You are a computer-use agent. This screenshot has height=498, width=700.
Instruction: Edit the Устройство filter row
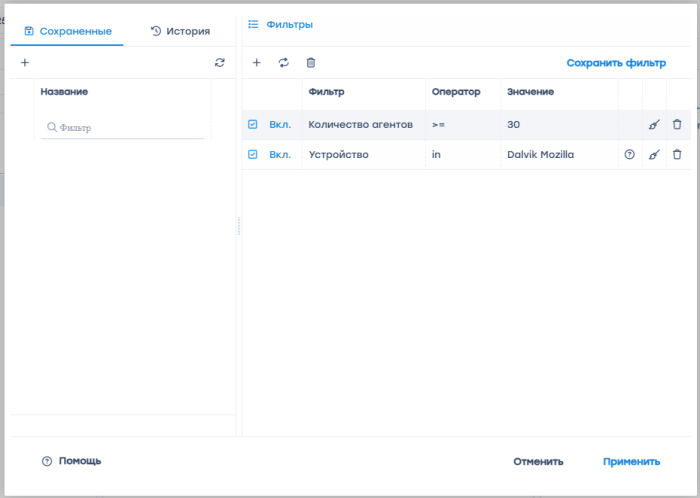pyautogui.click(x=654, y=155)
